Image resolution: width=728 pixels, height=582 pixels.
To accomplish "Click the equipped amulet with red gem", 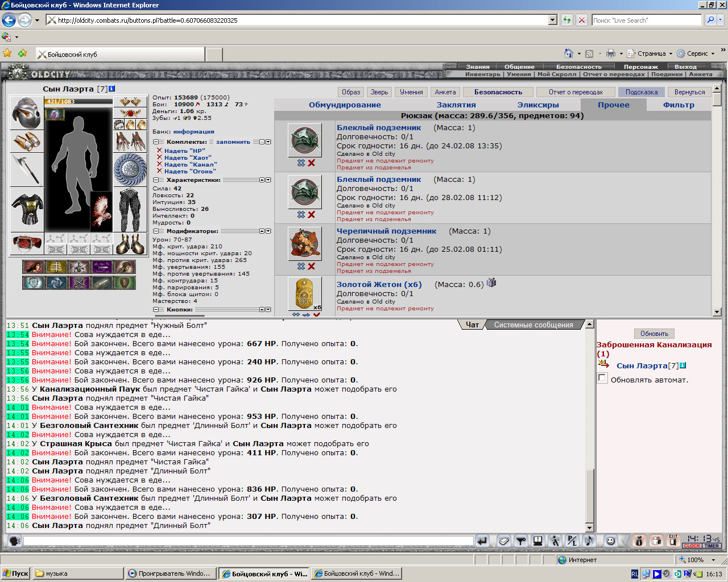I will click(x=130, y=113).
